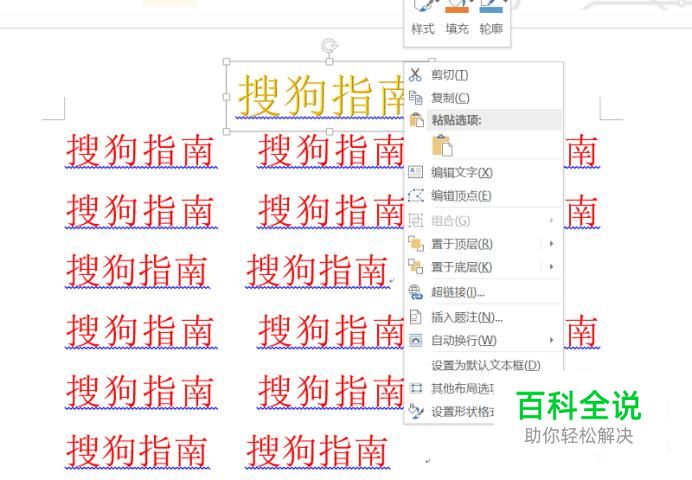This screenshot has height=480, width=692.
Task: Click the yellow 搜狗指南 text in text box
Action: click(321, 96)
